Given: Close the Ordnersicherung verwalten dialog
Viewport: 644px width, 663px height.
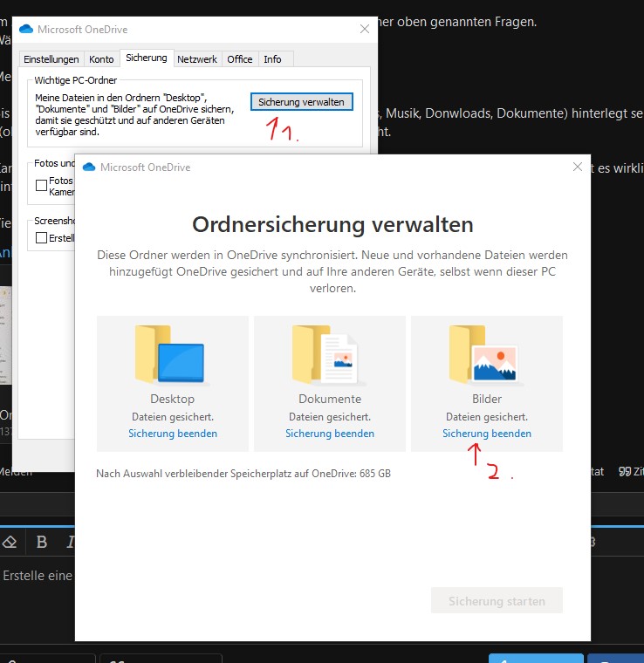Looking at the screenshot, I should pos(577,167).
